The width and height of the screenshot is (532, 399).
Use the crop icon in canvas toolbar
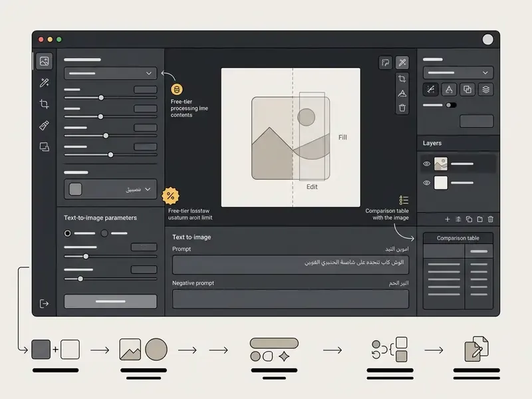click(402, 78)
